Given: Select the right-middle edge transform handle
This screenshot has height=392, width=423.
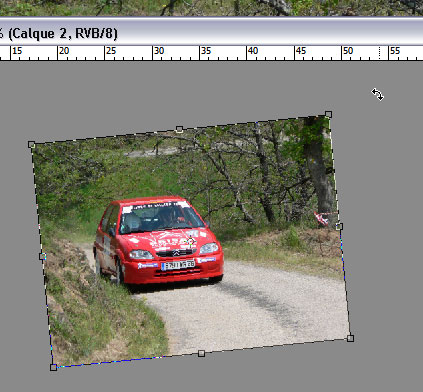Looking at the screenshot, I should (x=339, y=226).
